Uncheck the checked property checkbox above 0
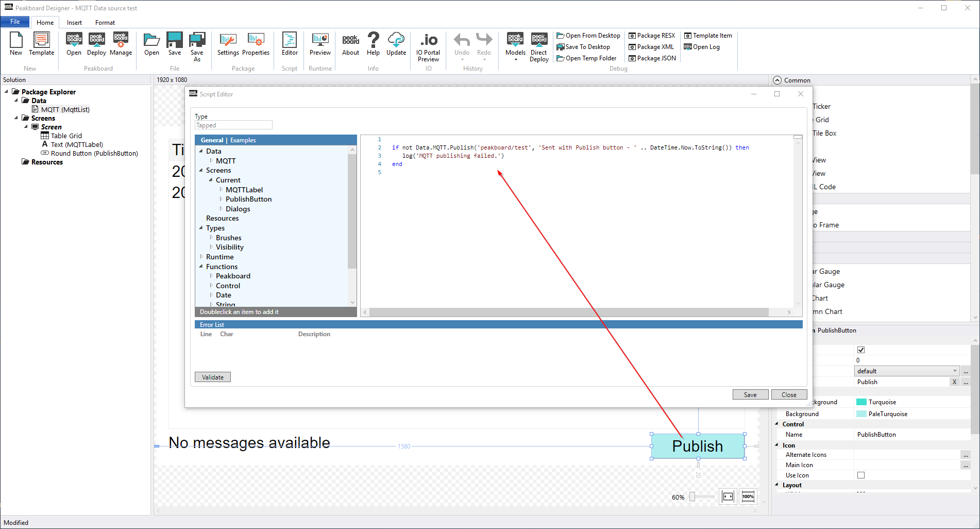980x529 pixels. point(861,350)
